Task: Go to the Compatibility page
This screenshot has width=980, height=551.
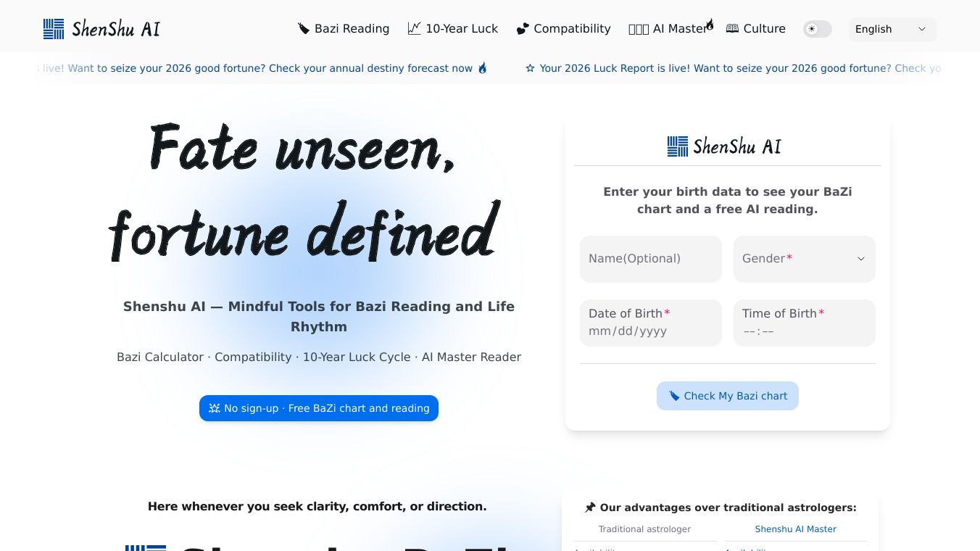Action: 564,29
